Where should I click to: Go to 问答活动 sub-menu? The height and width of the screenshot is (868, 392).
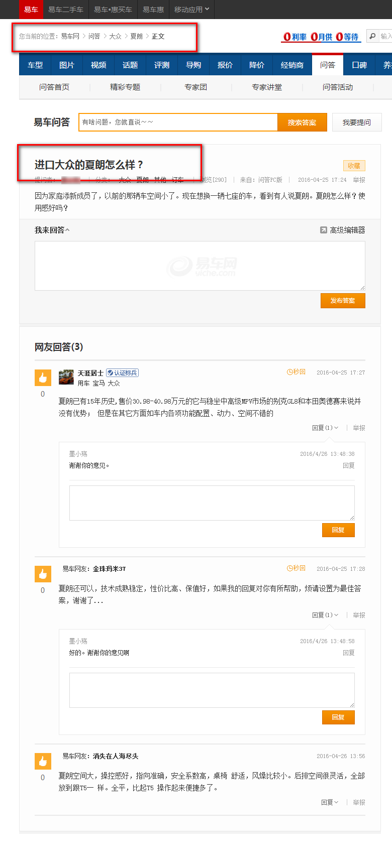click(338, 87)
